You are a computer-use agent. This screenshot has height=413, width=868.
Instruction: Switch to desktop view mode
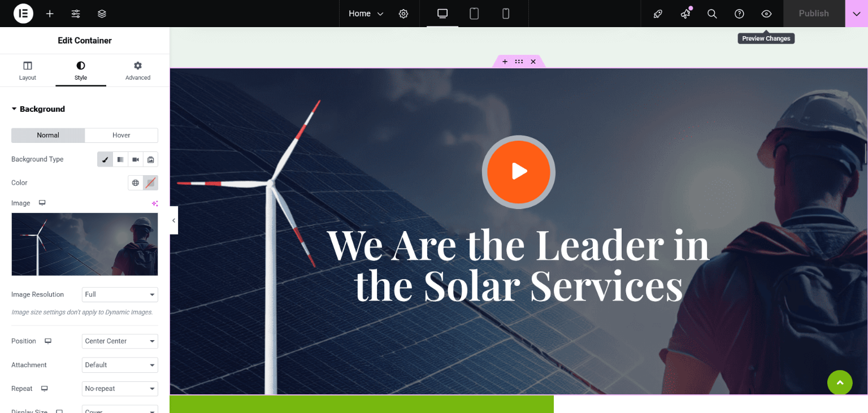pyautogui.click(x=442, y=14)
